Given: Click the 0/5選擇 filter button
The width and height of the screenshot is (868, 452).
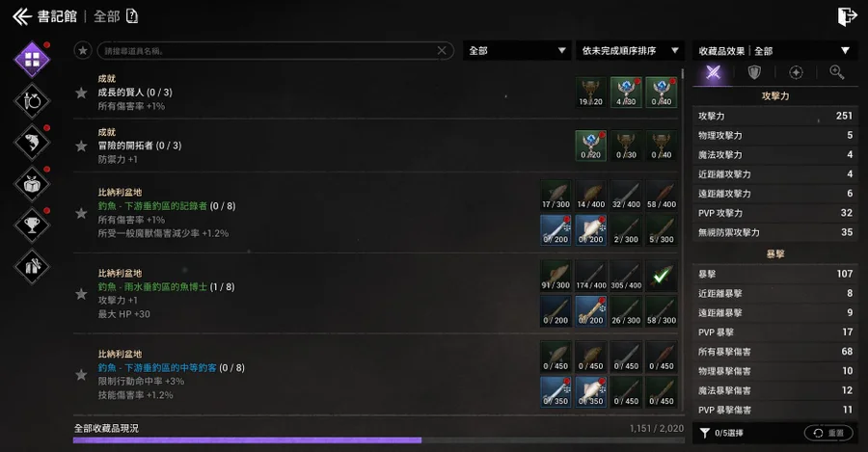Looking at the screenshot, I should pyautogui.click(x=721, y=433).
